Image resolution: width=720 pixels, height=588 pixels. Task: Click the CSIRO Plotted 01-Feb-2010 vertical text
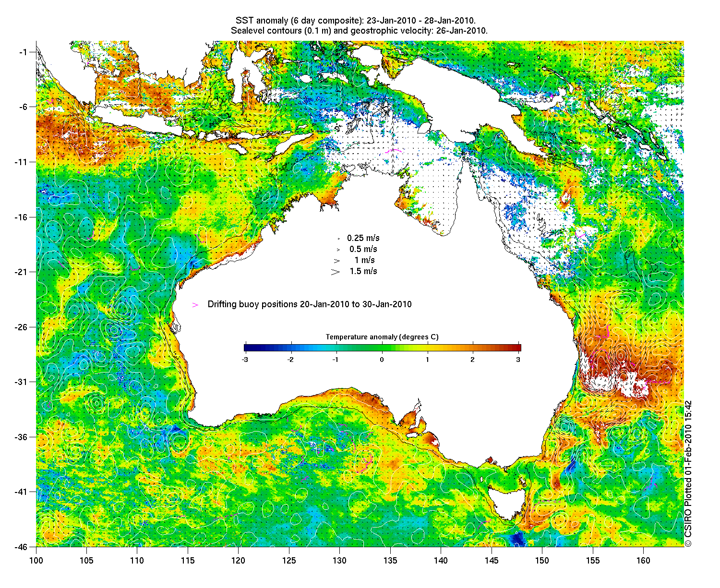689,474
